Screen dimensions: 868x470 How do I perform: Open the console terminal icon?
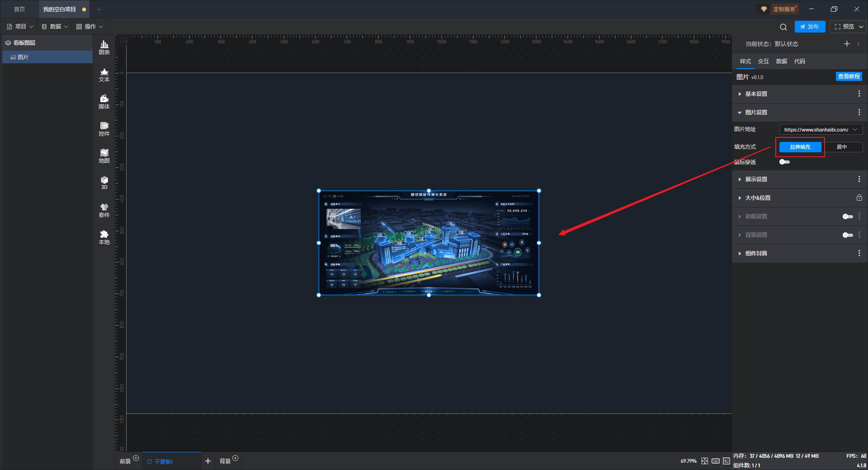pos(726,461)
